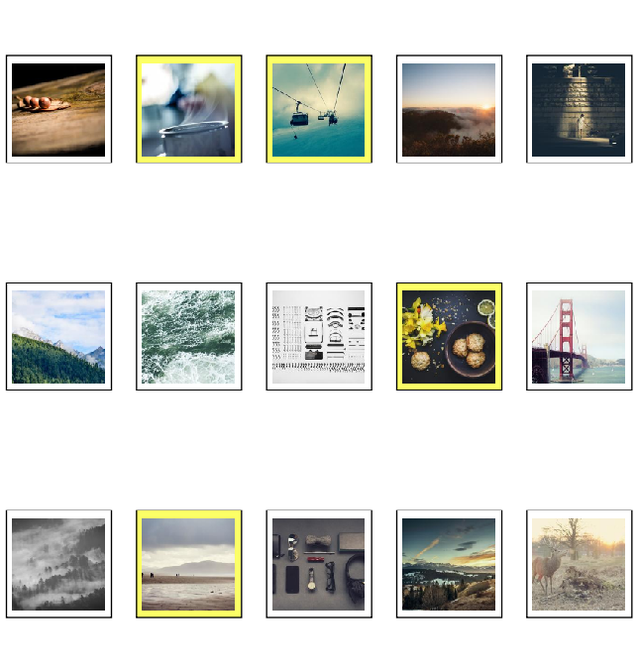Image resolution: width=638 pixels, height=672 pixels.
Task: Select the nuts on wooden table photo
Action: pyautogui.click(x=58, y=110)
